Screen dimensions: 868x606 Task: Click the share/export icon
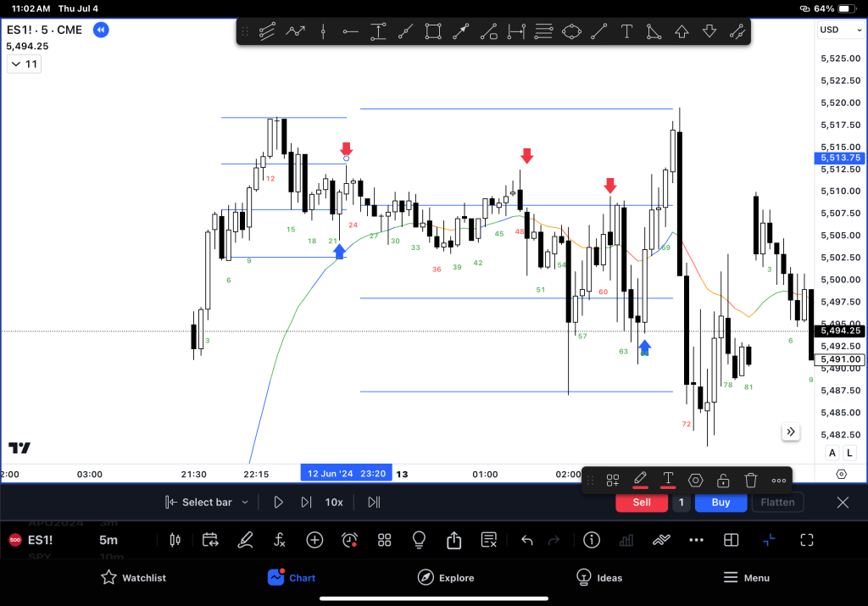coord(453,540)
